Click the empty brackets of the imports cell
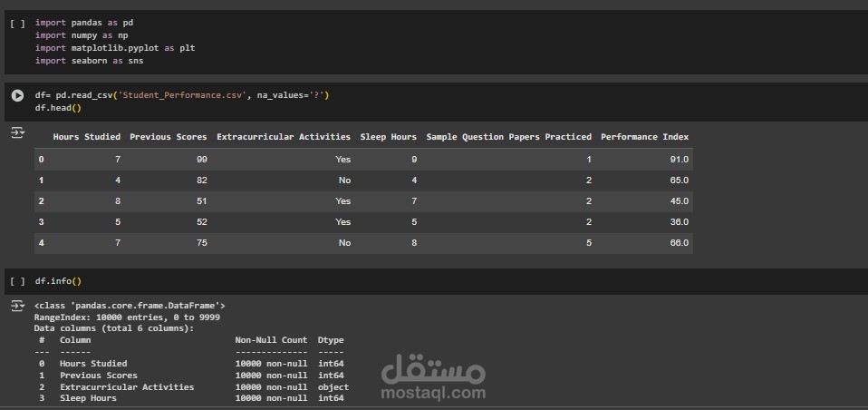The width and height of the screenshot is (868, 410). tap(17, 24)
